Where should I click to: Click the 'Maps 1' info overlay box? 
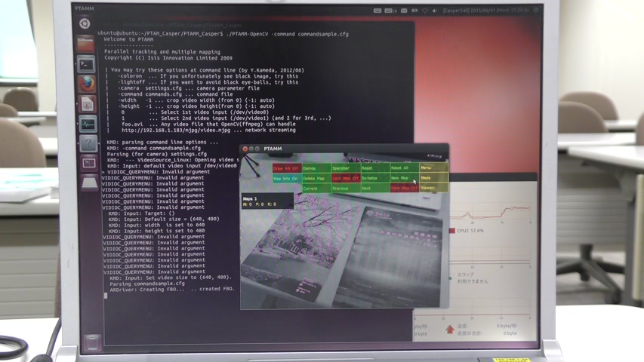point(267,201)
